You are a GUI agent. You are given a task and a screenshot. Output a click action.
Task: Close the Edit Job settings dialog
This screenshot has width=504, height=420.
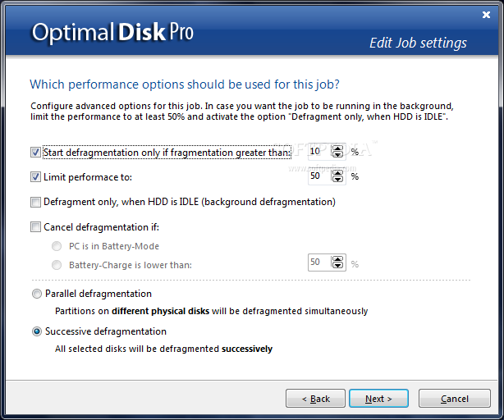pos(486,15)
